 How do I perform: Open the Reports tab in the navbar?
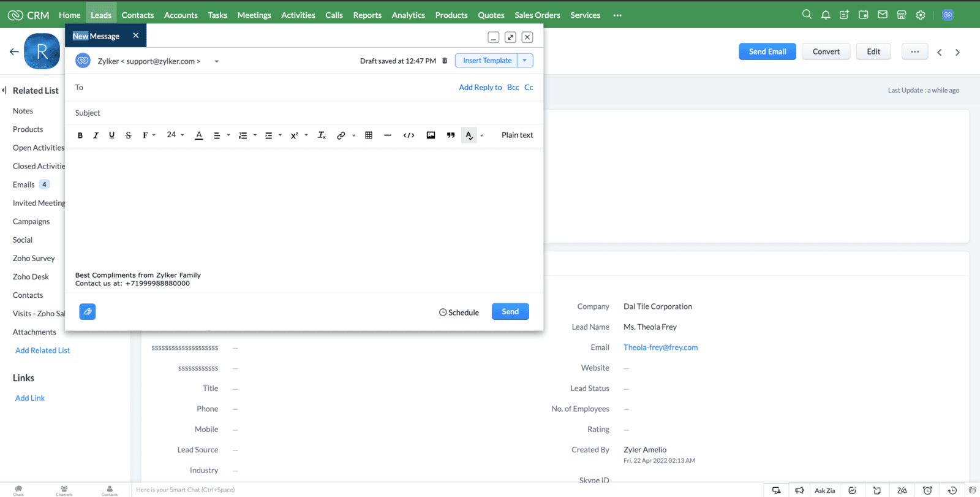[367, 15]
